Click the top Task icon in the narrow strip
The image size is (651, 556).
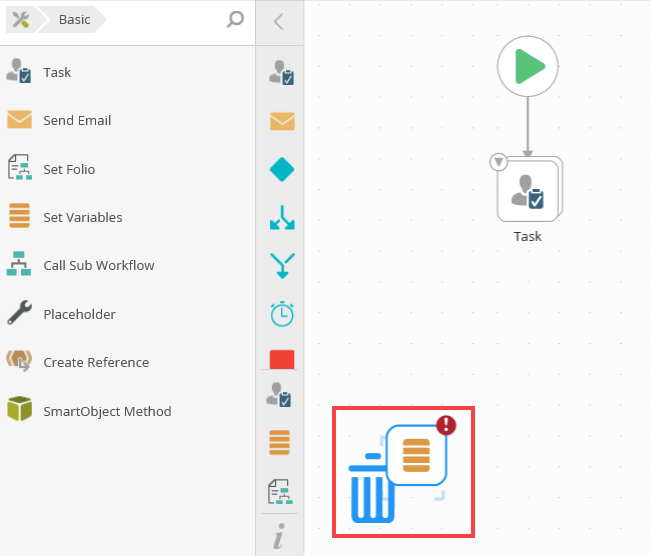282,73
